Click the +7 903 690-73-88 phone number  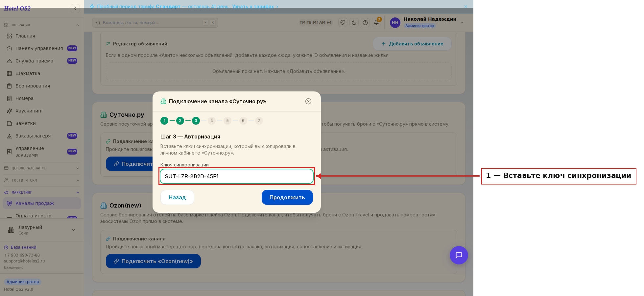tap(22, 255)
